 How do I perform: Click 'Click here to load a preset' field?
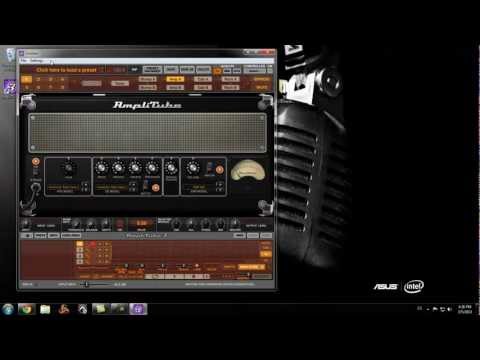(66, 70)
